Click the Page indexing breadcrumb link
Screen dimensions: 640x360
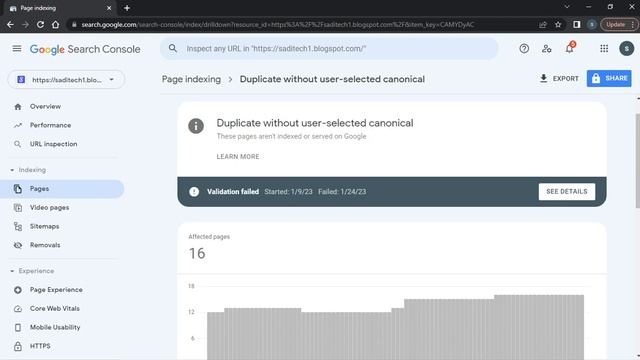point(191,79)
